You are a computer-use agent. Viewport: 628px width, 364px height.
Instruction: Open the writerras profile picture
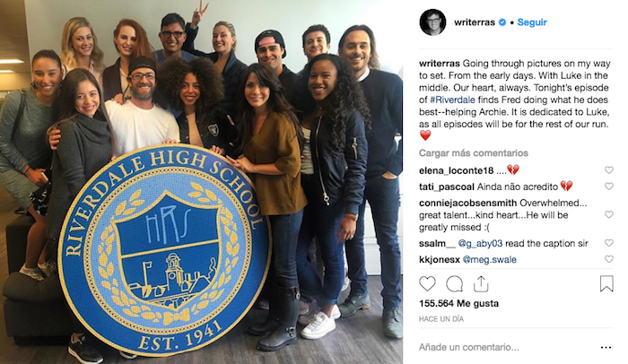pyautogui.click(x=432, y=22)
